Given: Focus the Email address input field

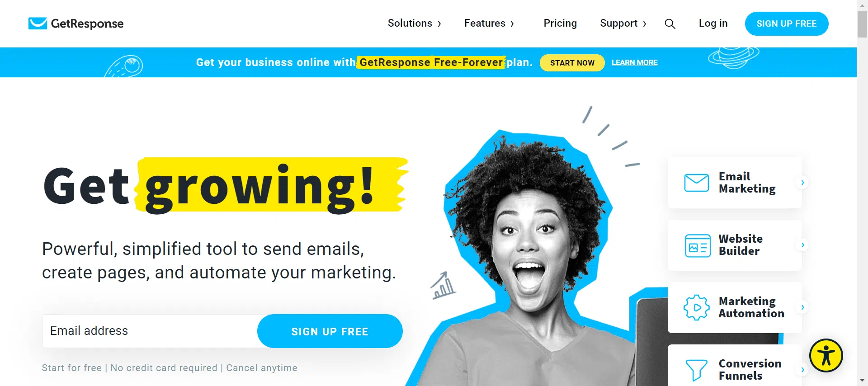Looking at the screenshot, I should (x=150, y=331).
